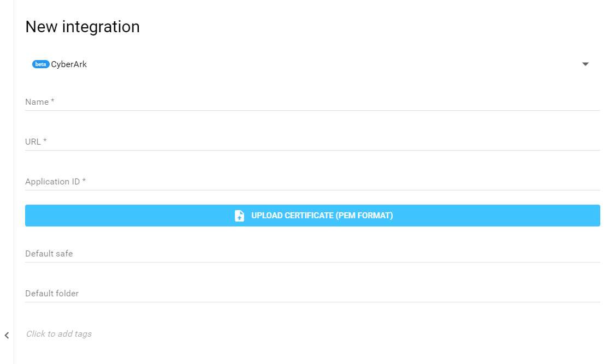Viewport: 609px width, 364px height.
Task: Select the Application ID text field
Action: point(312,182)
